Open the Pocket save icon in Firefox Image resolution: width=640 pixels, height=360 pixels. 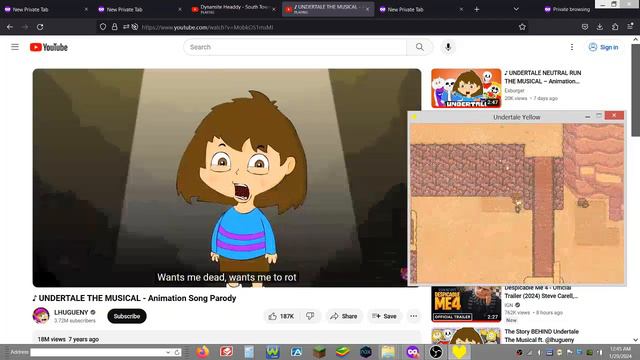[x=585, y=27]
